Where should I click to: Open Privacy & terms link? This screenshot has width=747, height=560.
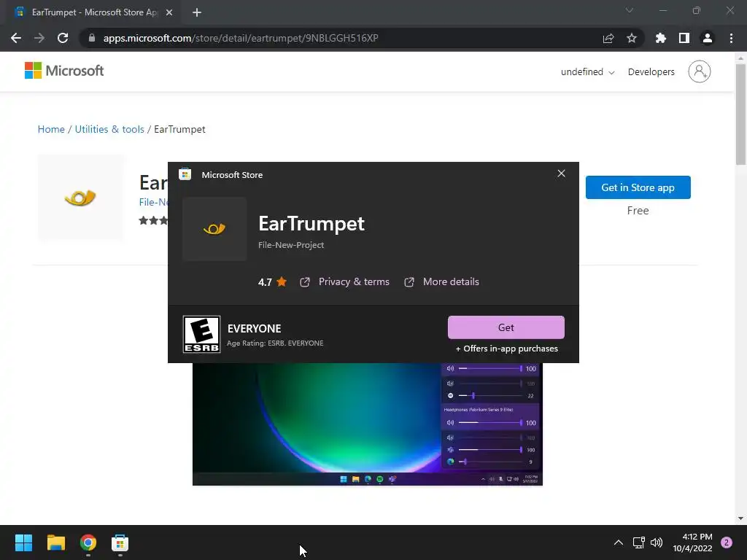click(x=344, y=282)
